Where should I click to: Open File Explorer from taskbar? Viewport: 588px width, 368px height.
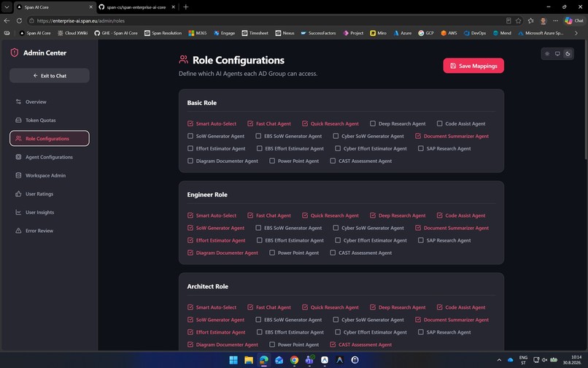click(249, 360)
